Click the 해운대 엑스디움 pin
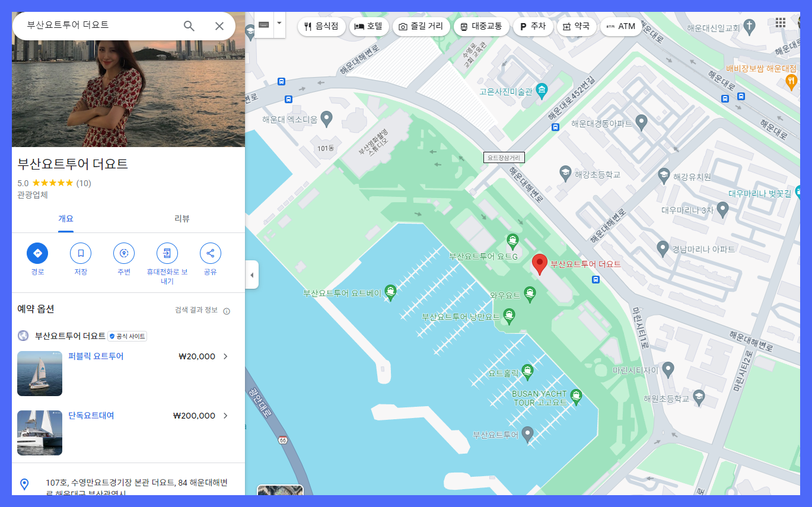Viewport: 812px width, 507px height. coord(326,119)
